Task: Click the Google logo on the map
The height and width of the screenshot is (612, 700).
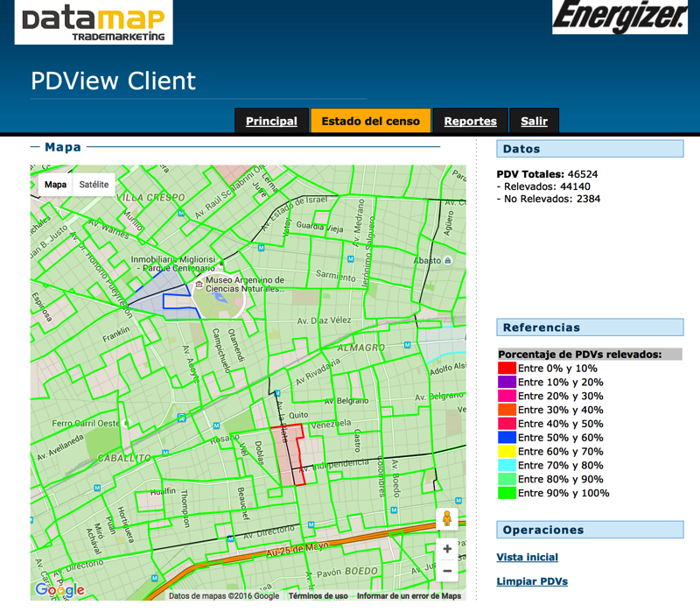Action: [x=59, y=590]
